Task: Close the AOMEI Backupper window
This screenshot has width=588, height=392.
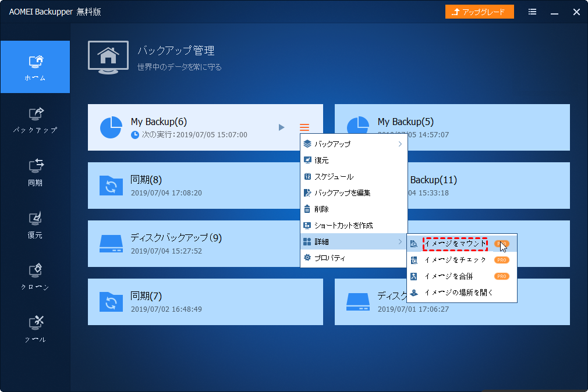Action: coord(576,12)
